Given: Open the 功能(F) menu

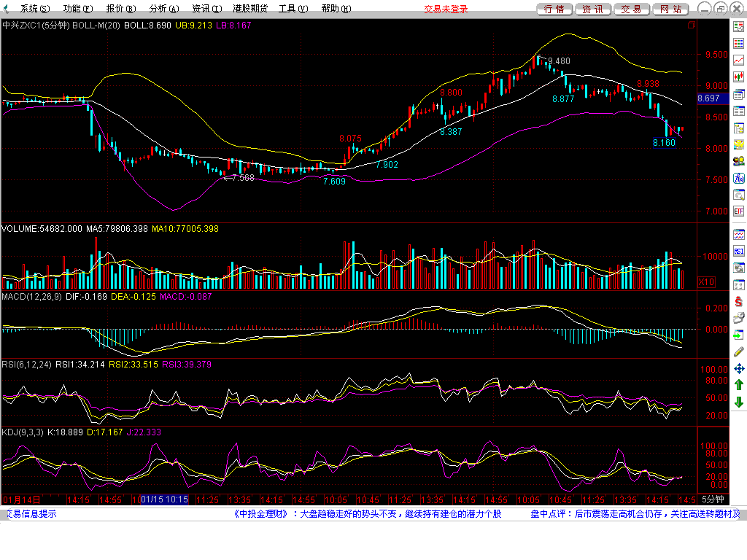Looking at the screenshot, I should pyautogui.click(x=78, y=9).
